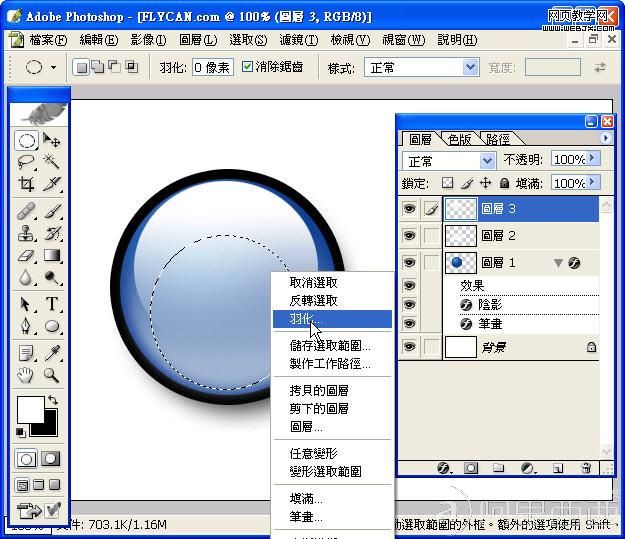Select the Blur tool
Screen dimensions: 625x539
tap(26, 277)
